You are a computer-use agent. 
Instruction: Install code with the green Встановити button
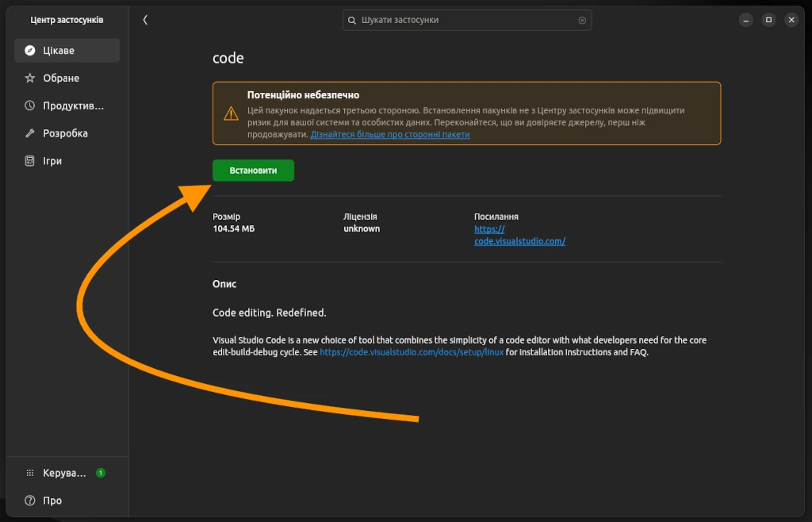(x=253, y=171)
